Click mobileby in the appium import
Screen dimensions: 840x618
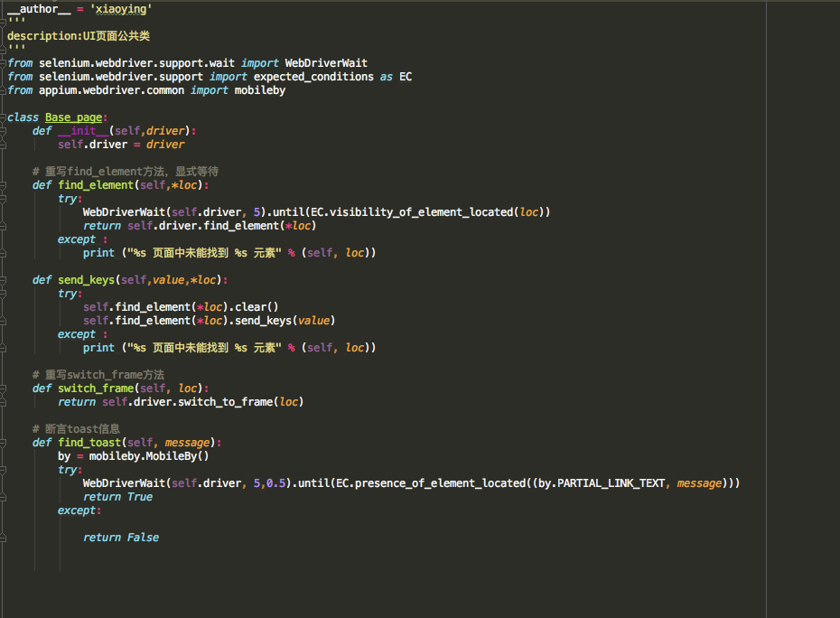click(x=260, y=90)
